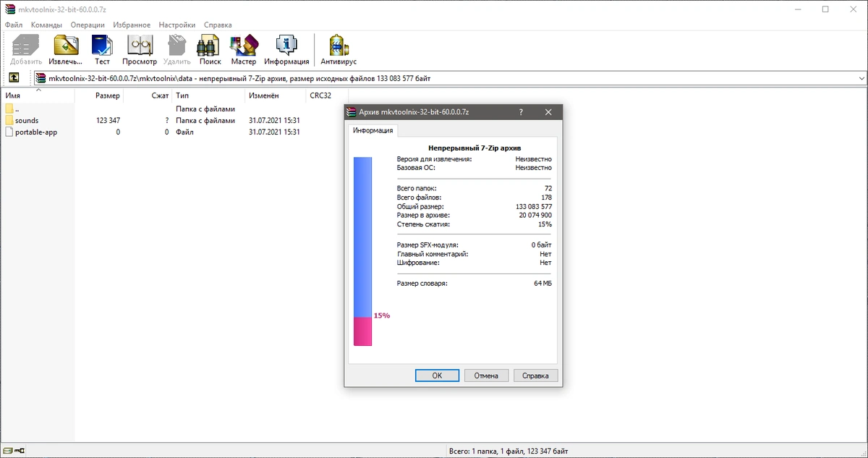868x458 pixels.
Task: Open the Настройки menu
Action: click(x=176, y=25)
